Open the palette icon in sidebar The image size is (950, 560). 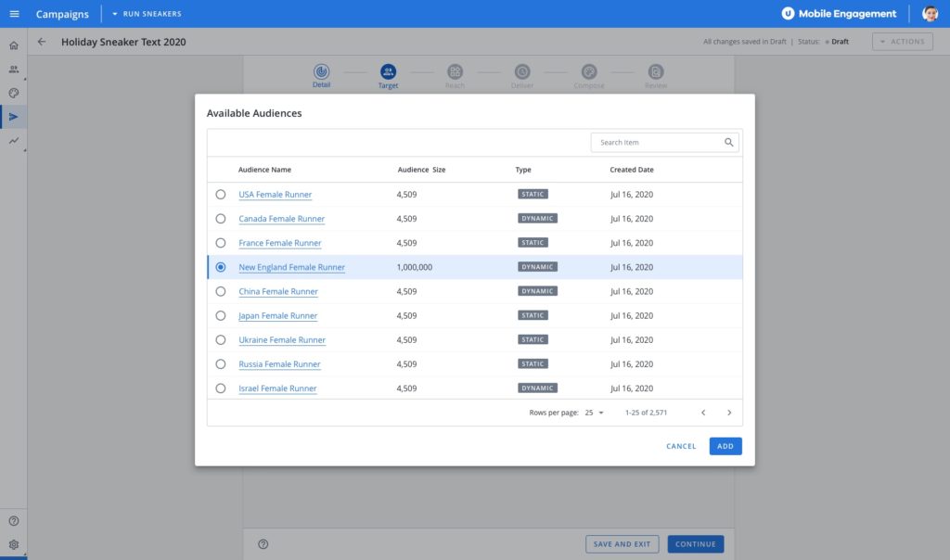(x=13, y=94)
